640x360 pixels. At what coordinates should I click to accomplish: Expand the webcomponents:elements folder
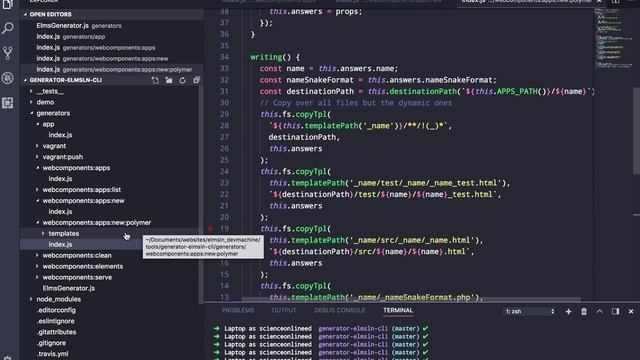click(82, 266)
